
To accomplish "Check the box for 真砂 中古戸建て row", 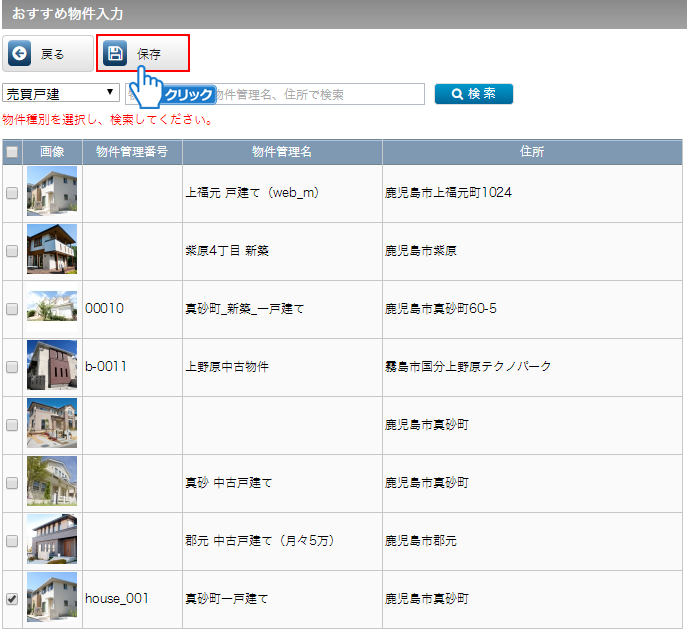I will [12, 483].
